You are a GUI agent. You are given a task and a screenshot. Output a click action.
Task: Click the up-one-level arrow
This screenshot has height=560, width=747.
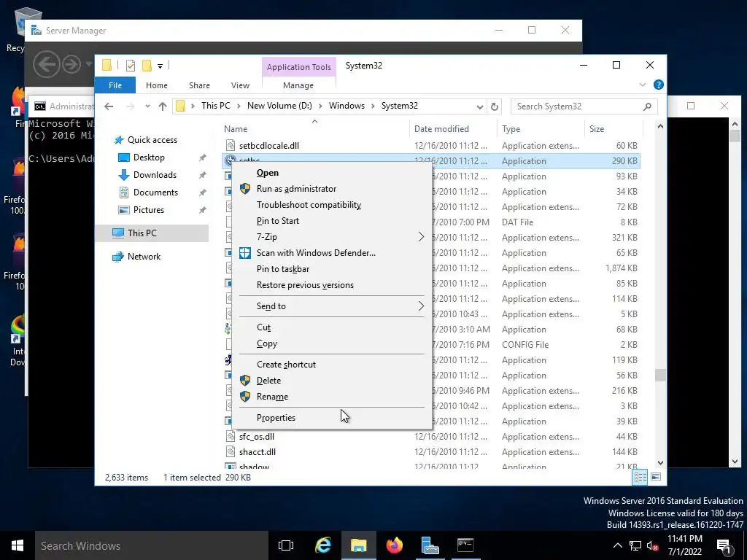pyautogui.click(x=163, y=106)
